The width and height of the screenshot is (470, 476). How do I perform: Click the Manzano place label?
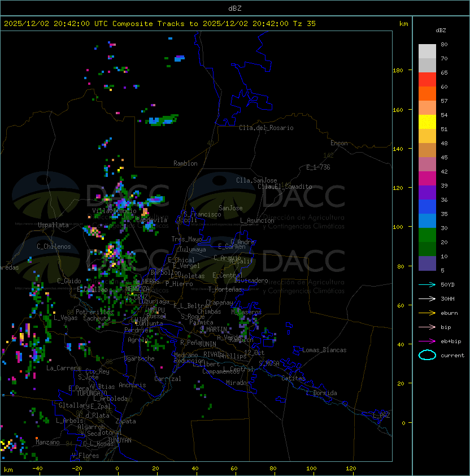point(47,442)
